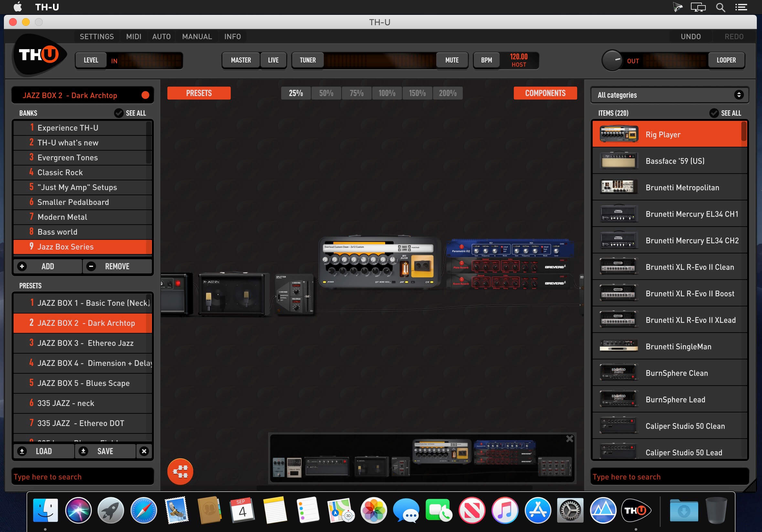Screen dimensions: 762x532
Task: Toggle the LEVEL button
Action: 90,60
